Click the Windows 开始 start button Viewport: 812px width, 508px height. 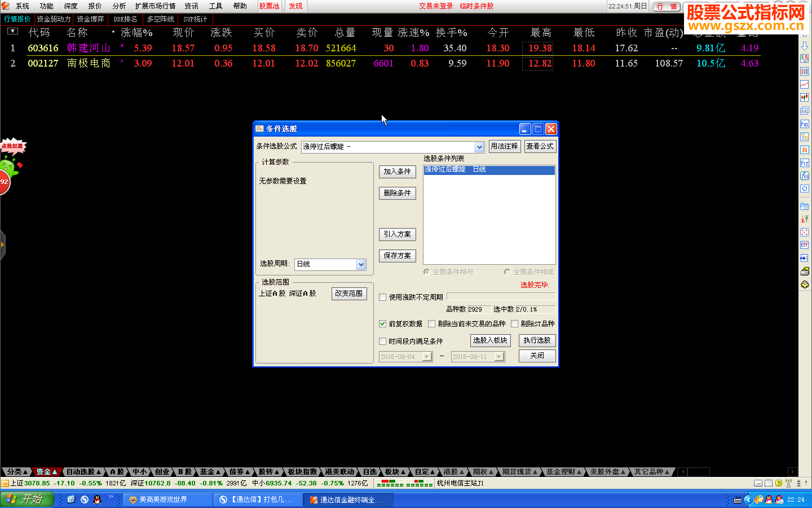tap(27, 499)
